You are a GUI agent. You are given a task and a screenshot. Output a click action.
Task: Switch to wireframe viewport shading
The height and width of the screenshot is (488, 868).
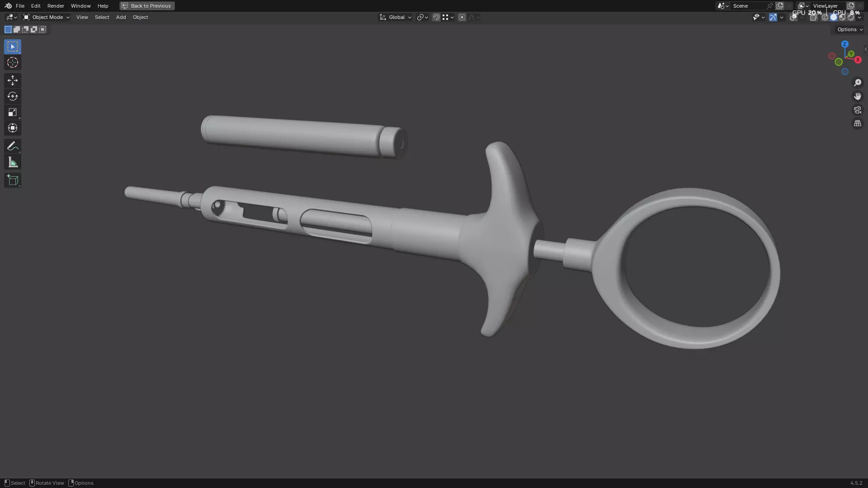[x=825, y=17]
